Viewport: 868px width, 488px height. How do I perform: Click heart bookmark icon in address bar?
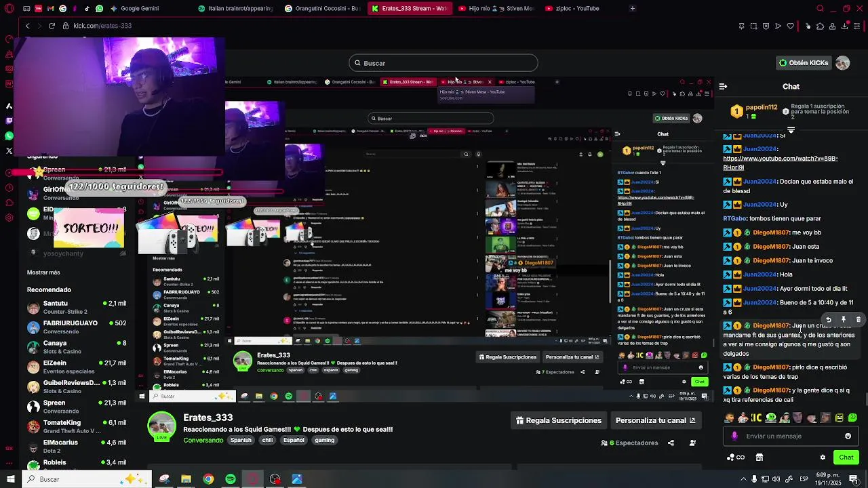pyautogui.click(x=790, y=26)
